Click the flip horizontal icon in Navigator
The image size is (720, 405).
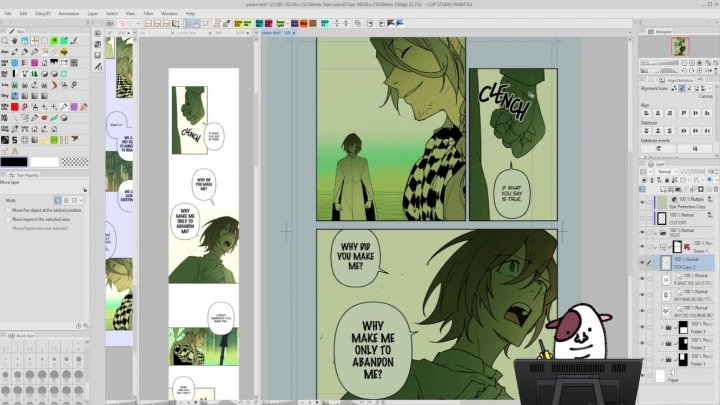pos(708,71)
